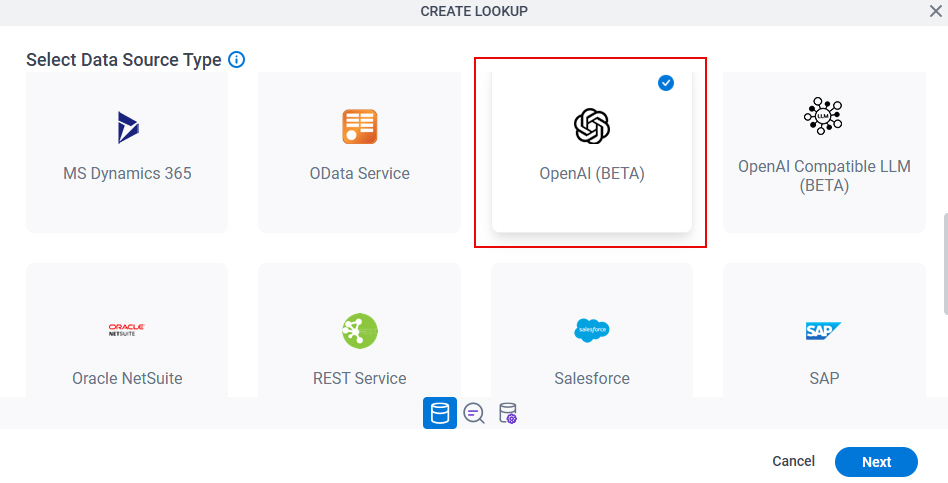Screen dimensions: 948x483
Task: Click the Select Data Source Type heading
Action: (x=123, y=60)
